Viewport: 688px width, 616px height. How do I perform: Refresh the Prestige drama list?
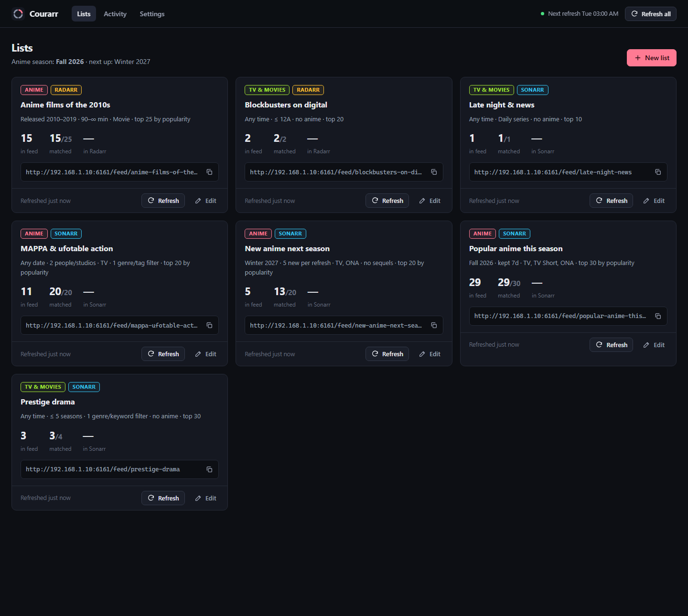(163, 498)
